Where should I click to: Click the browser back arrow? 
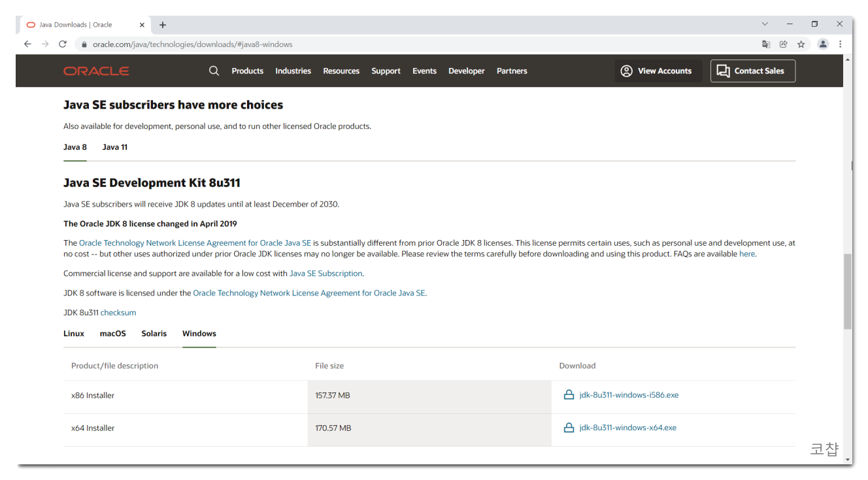tap(27, 44)
